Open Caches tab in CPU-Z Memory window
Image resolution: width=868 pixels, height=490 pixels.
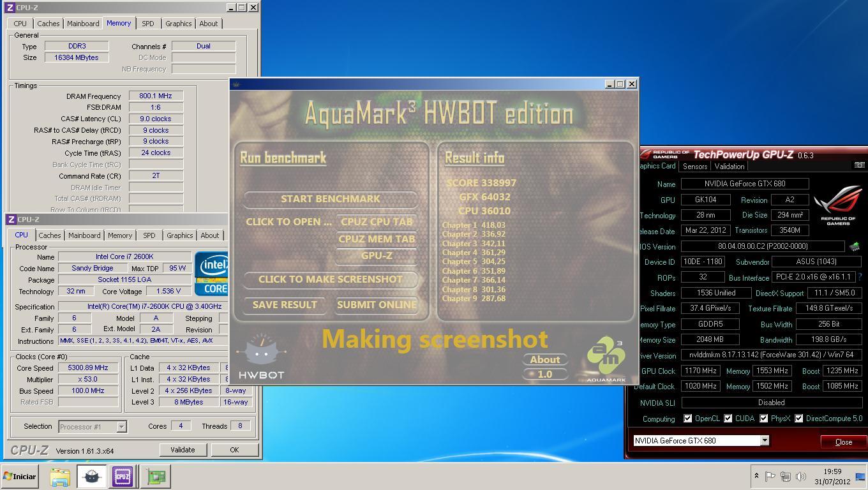click(48, 24)
